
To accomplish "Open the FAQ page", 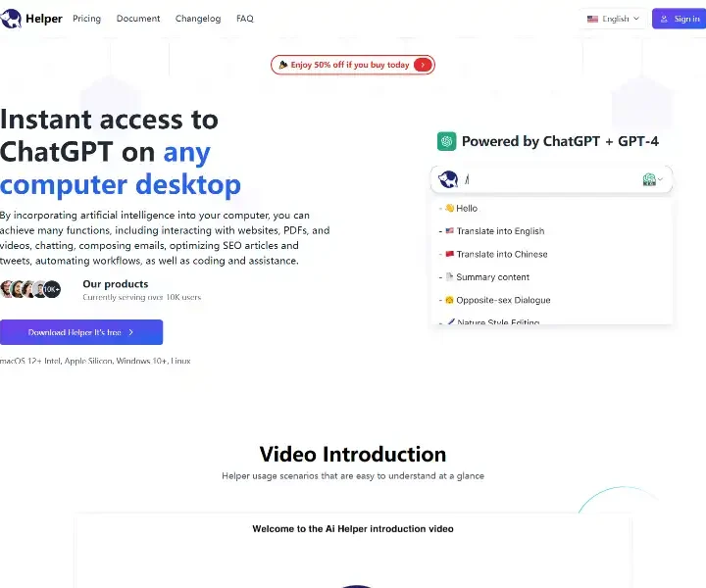I will [x=245, y=19].
